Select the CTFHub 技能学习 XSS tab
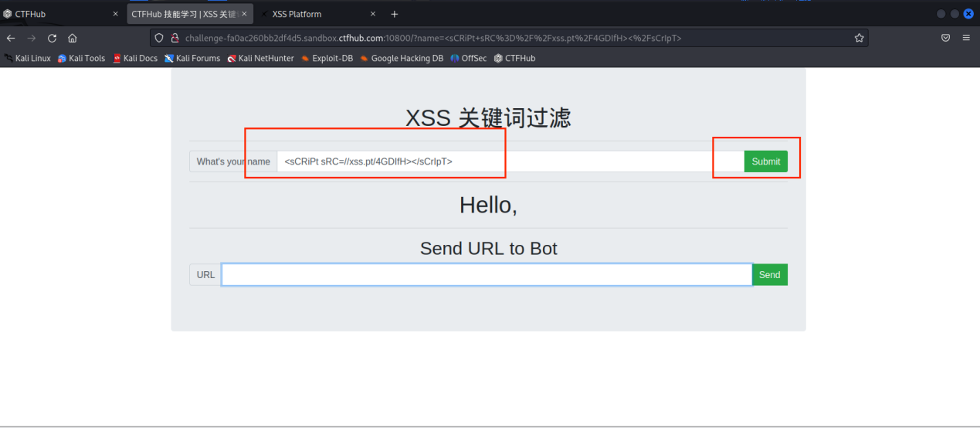The width and height of the screenshot is (980, 428). 190,14
